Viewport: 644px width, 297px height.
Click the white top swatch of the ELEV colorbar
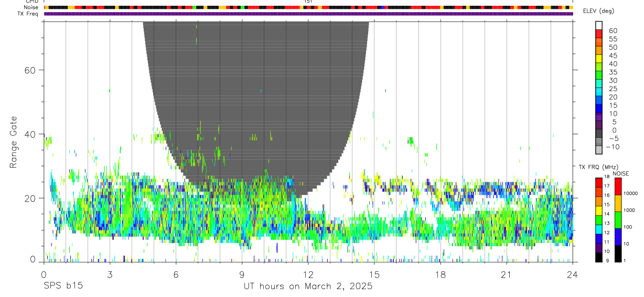tap(599, 25)
